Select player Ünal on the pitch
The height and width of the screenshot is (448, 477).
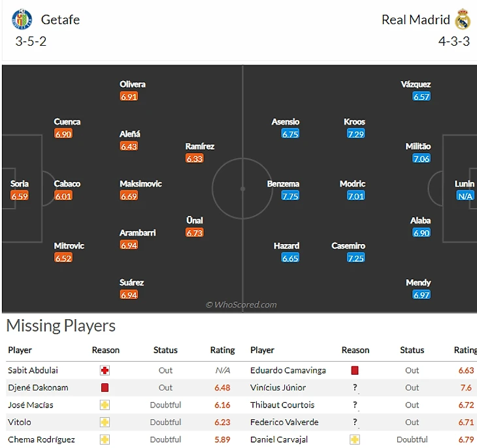click(x=194, y=220)
